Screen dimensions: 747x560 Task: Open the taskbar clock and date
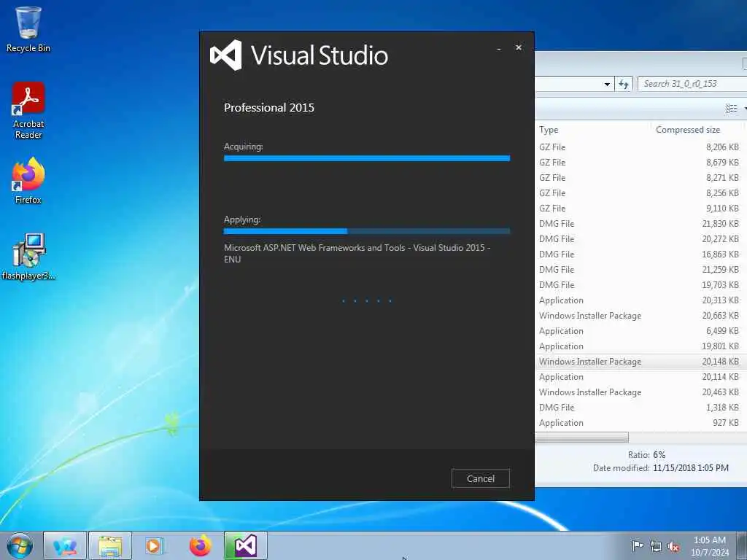coord(710,546)
